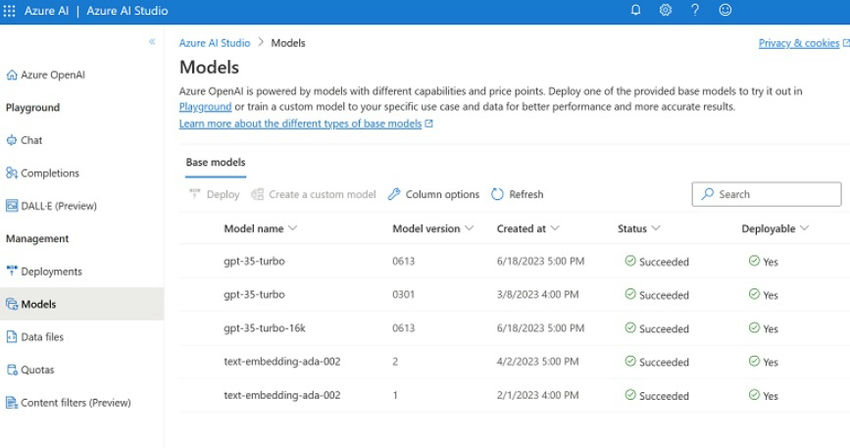Click the external link icon beside Privacy & cookies
Viewport: 850px width, 448px height.
(846, 42)
